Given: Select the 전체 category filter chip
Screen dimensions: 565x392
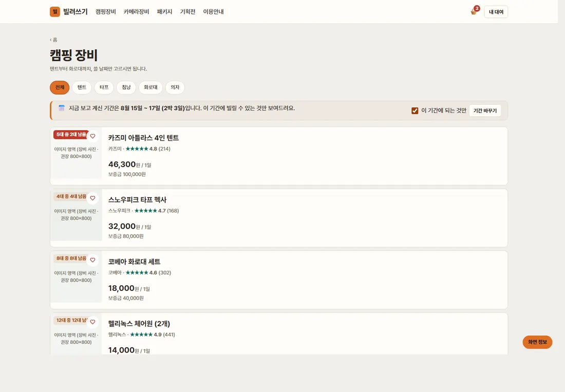Looking at the screenshot, I should pos(60,87).
